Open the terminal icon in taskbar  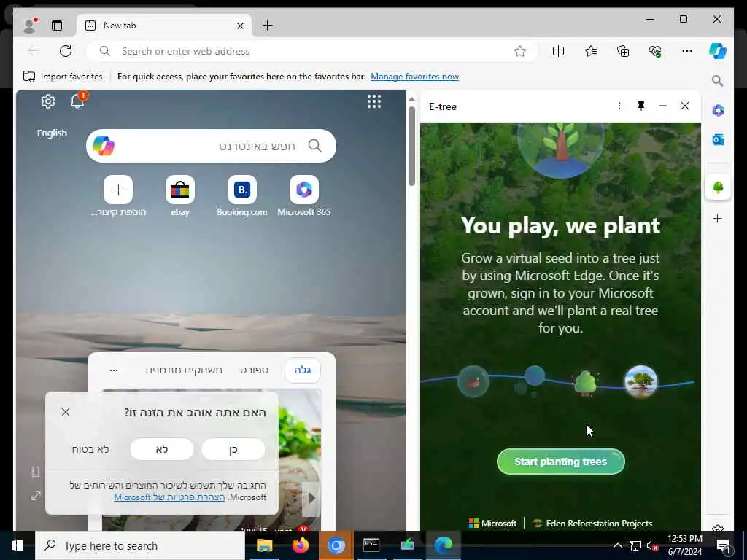[x=371, y=545]
